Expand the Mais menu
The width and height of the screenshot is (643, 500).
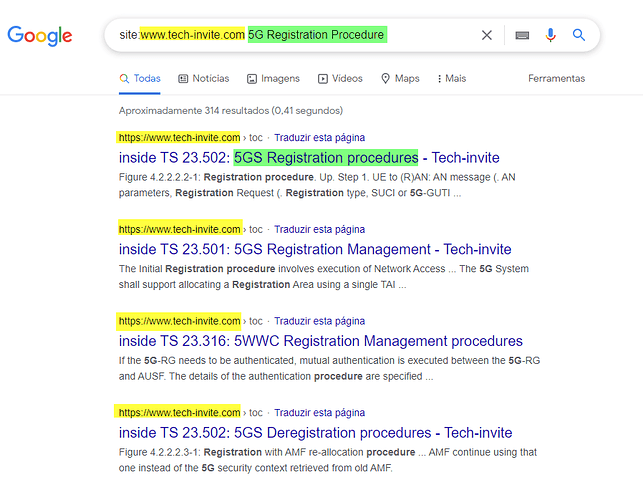(452, 78)
